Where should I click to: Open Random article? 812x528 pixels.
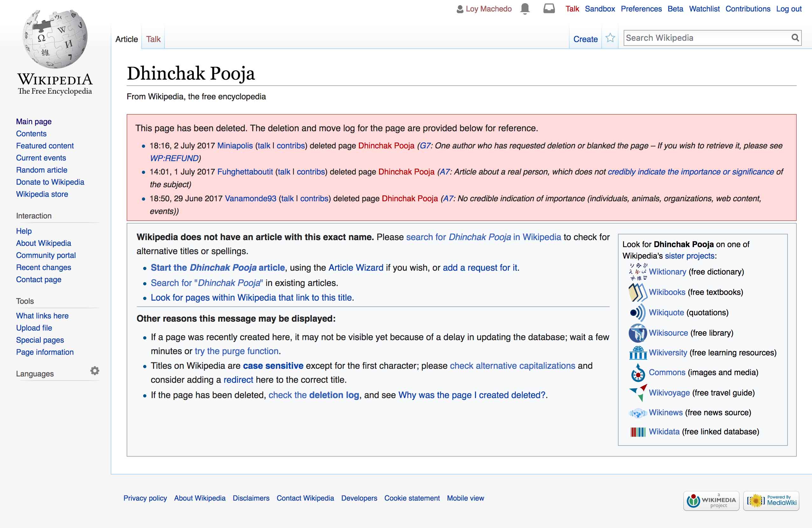point(42,170)
